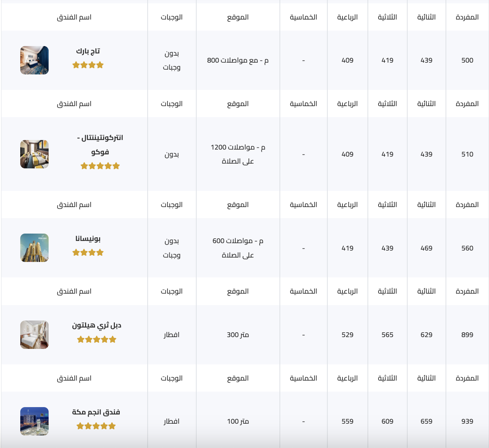Click the hotel name دبل ثري هيلتون

coord(96,325)
